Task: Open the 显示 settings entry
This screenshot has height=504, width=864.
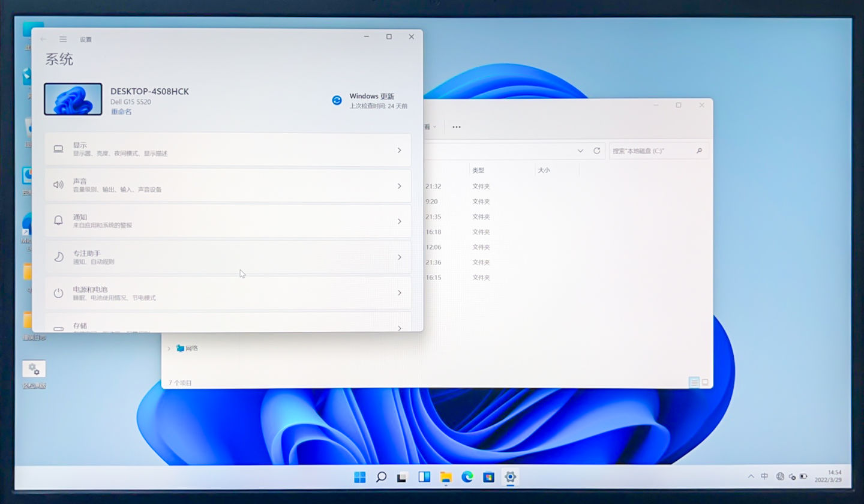Action: [228, 149]
